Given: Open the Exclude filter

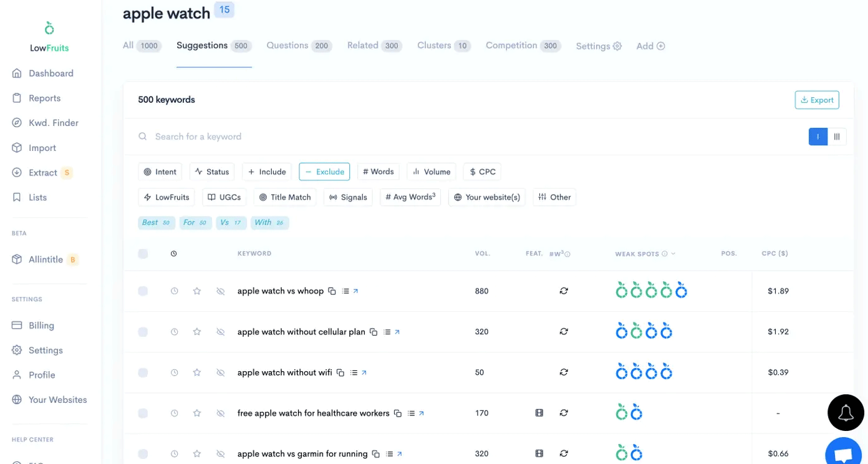Looking at the screenshot, I should 324,172.
